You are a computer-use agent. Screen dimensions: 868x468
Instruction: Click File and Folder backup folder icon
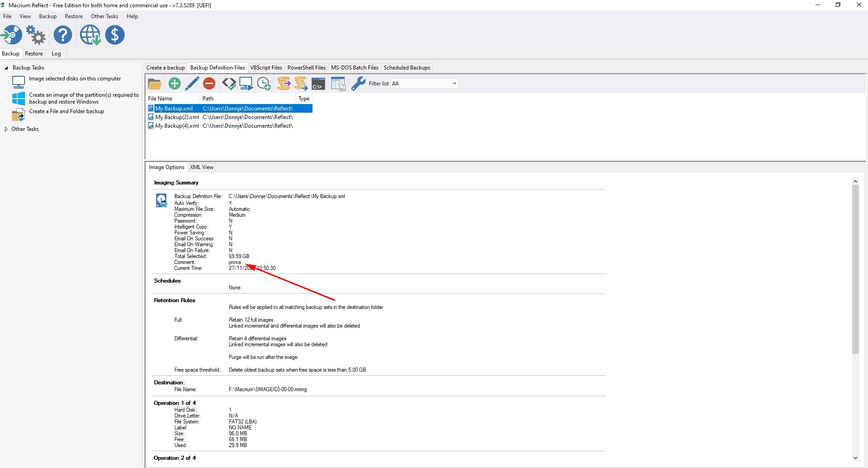[x=18, y=115]
